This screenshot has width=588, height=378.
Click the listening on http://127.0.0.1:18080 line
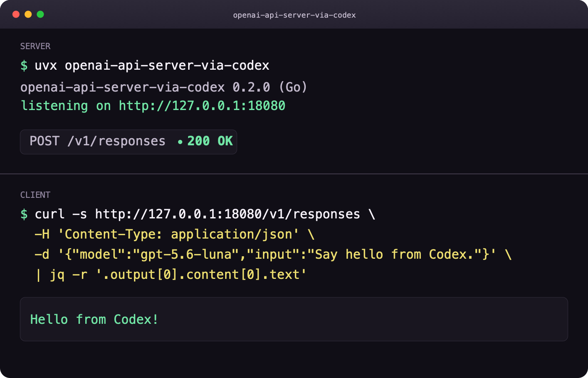[153, 106]
